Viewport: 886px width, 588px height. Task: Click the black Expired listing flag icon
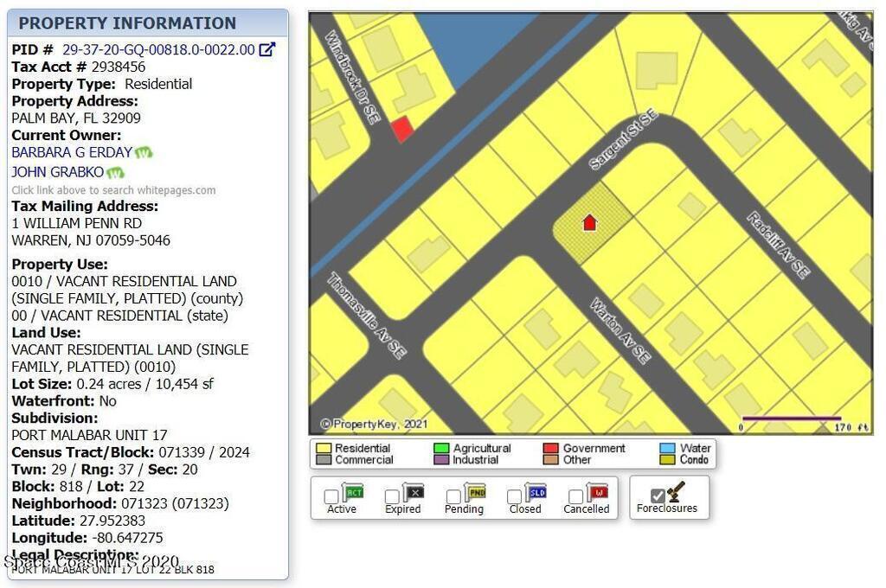(x=414, y=493)
